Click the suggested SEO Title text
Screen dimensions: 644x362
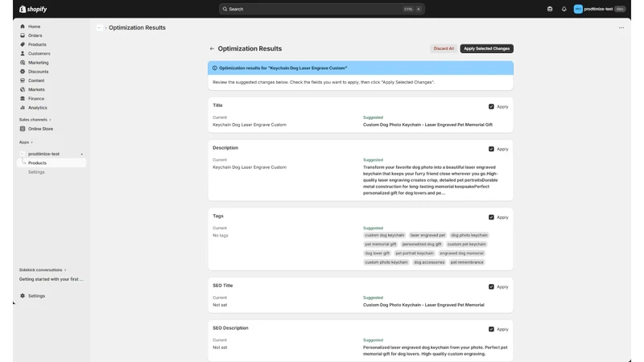pos(423,305)
